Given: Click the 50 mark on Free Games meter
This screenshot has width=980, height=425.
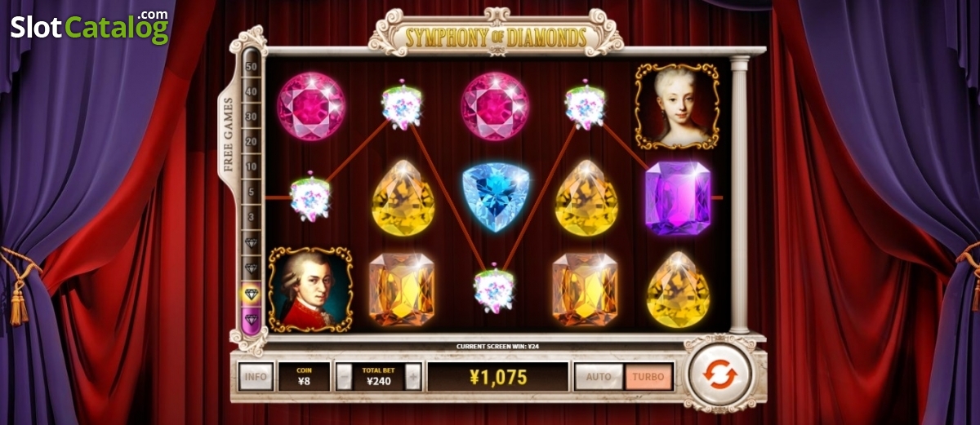Looking at the screenshot, I should (251, 66).
